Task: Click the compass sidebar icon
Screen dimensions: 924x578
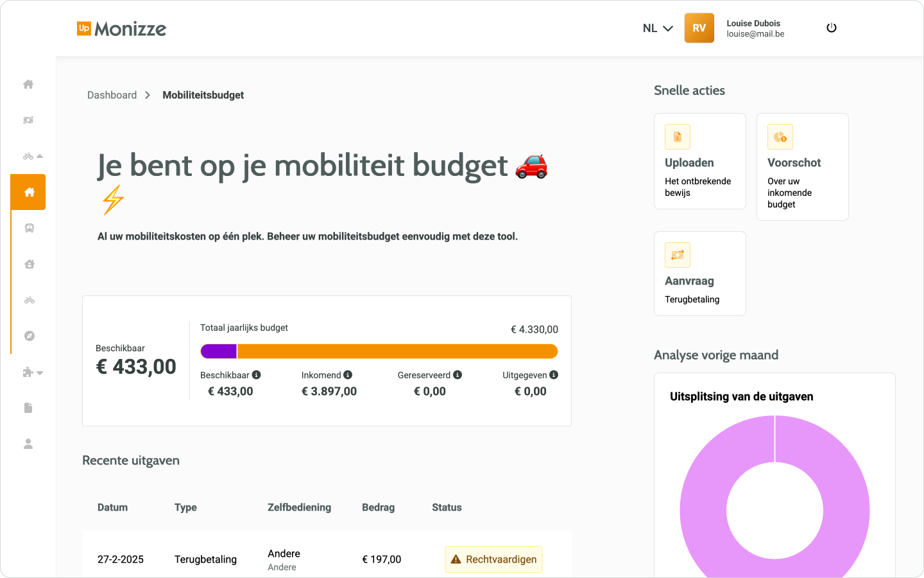Action: pyautogui.click(x=30, y=336)
